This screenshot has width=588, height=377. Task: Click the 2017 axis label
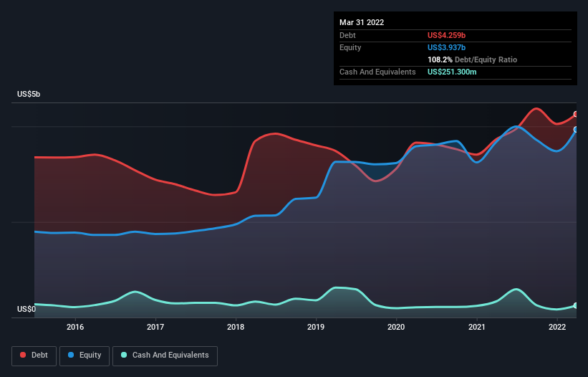[x=155, y=327]
